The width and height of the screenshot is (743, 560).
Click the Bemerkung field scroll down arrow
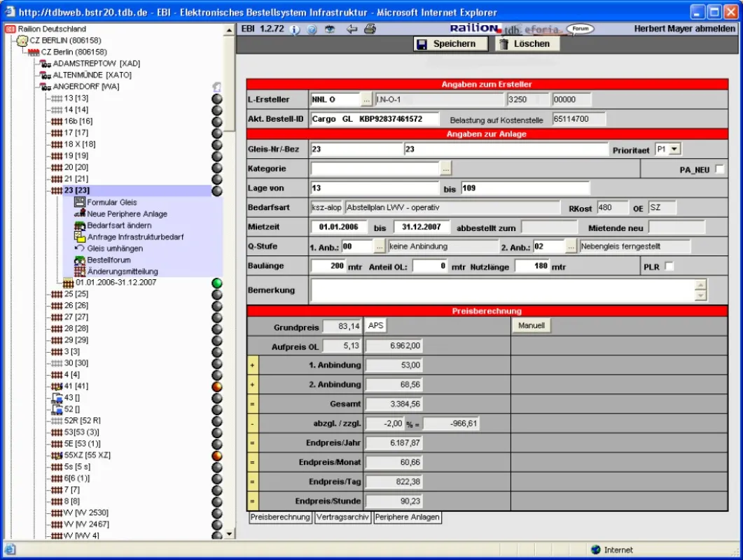(700, 295)
